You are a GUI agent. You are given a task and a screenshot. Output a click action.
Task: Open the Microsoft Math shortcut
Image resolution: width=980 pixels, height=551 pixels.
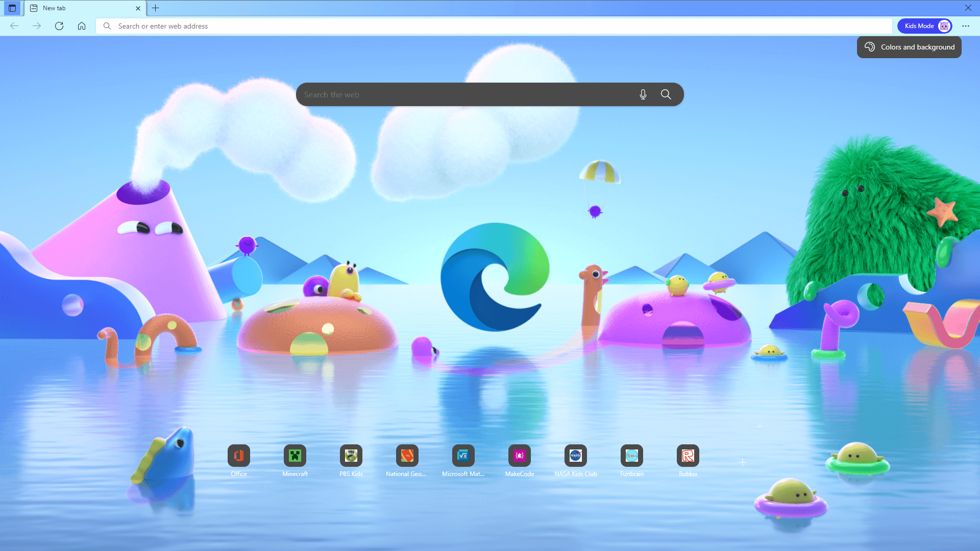pos(463,456)
